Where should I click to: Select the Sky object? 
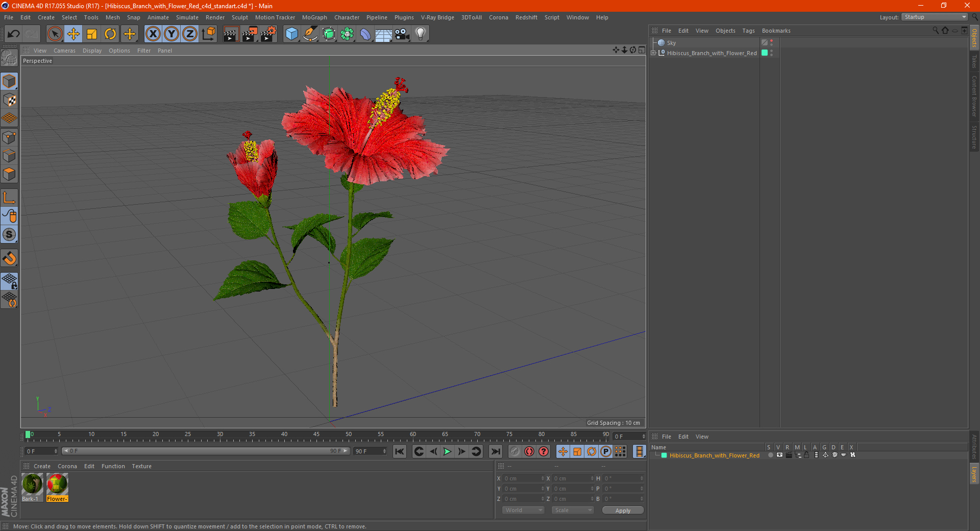(x=671, y=43)
